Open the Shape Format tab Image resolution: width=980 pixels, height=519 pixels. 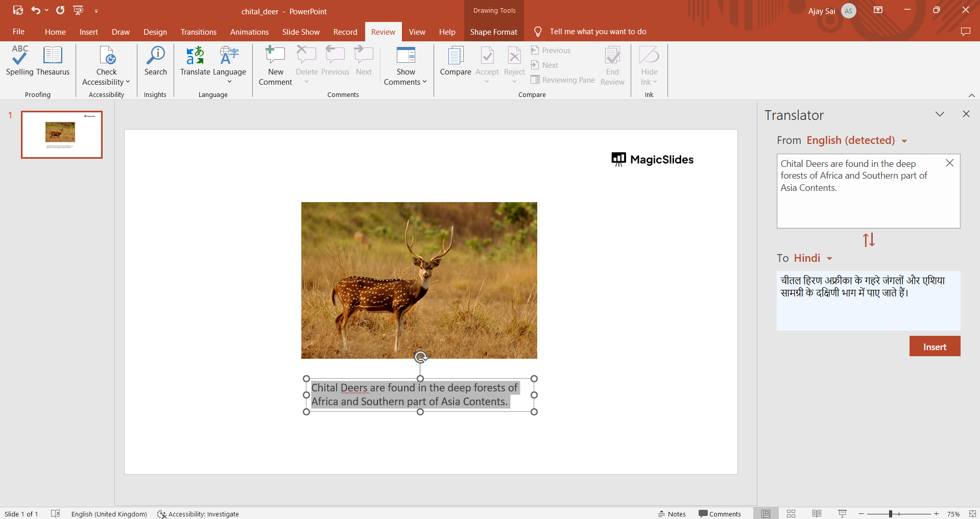point(493,32)
